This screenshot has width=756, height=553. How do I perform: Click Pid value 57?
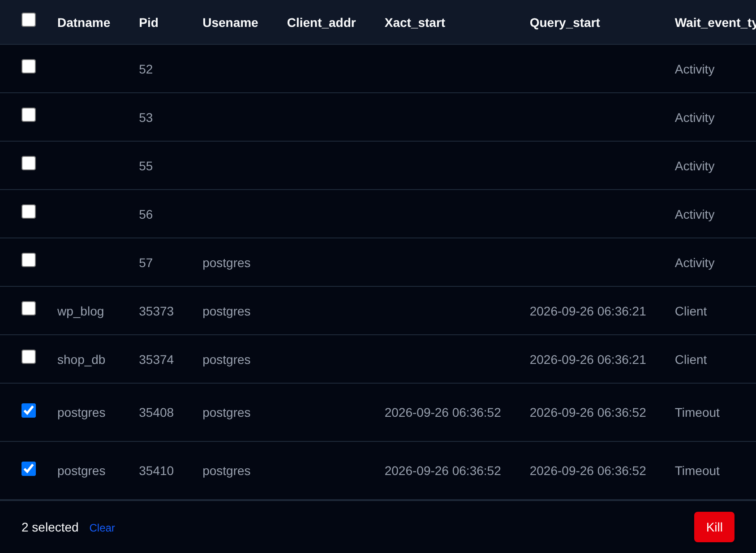(x=146, y=263)
